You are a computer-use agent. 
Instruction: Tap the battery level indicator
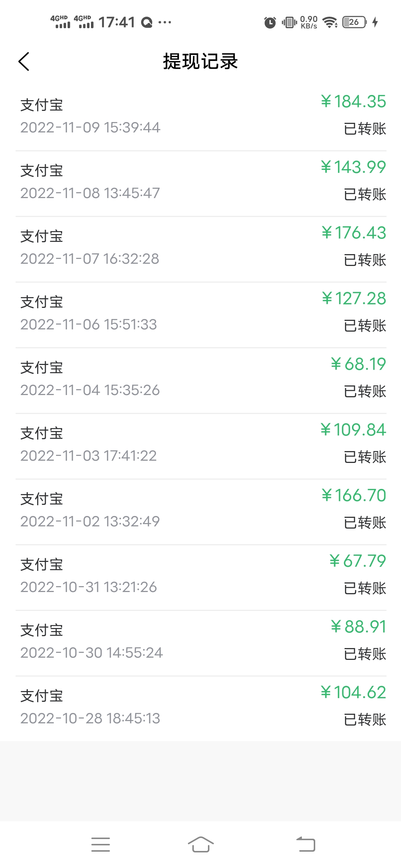click(354, 22)
